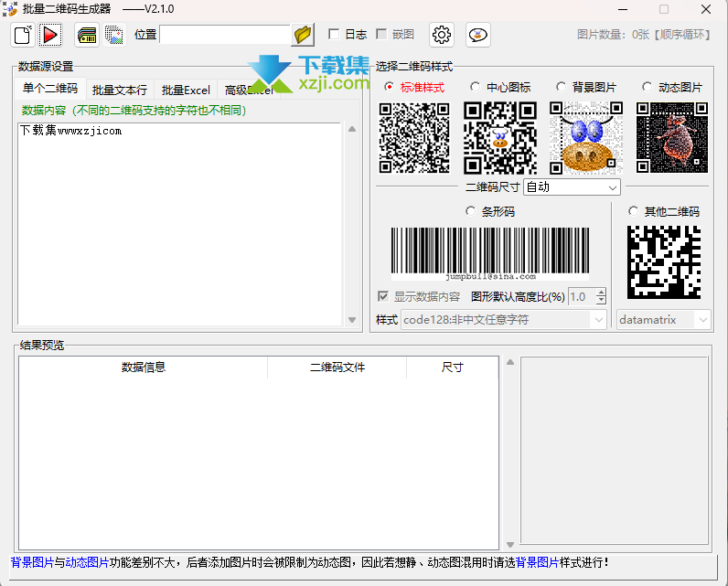
Task: Click the 尺寸 column header
Action: 452,367
